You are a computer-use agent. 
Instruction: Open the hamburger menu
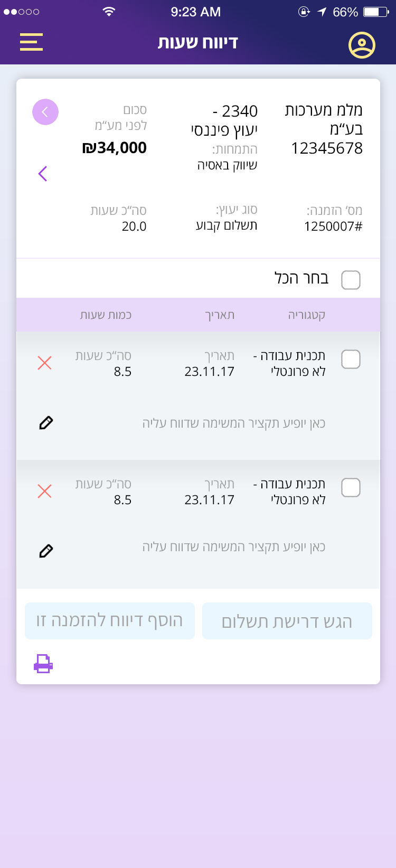coord(31,42)
